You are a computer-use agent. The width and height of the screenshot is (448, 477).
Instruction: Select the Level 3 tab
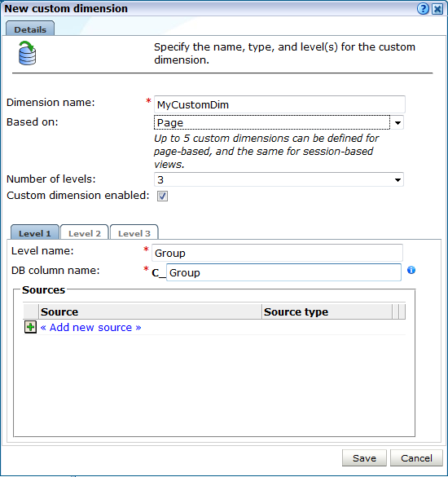click(x=134, y=232)
